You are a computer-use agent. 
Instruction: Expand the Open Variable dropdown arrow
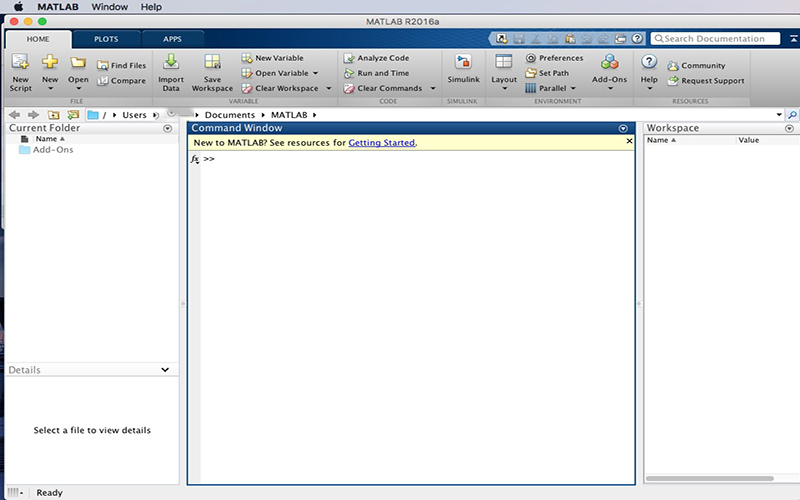tap(315, 73)
